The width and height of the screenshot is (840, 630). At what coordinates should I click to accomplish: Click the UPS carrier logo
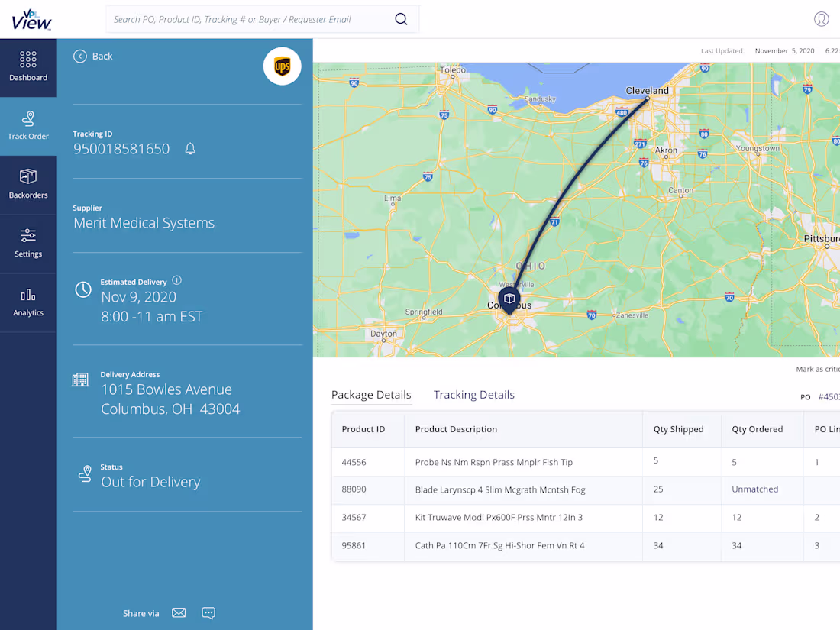pos(282,66)
